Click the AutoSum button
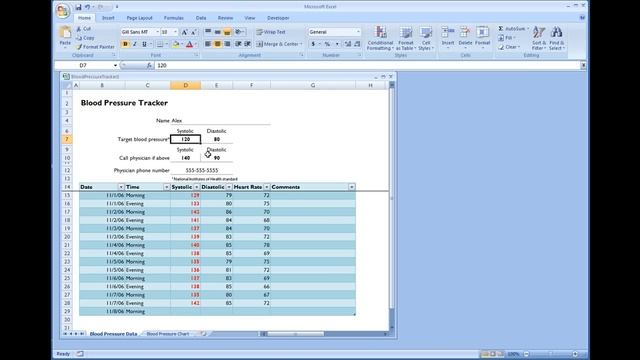The width and height of the screenshot is (640, 360). (x=513, y=29)
